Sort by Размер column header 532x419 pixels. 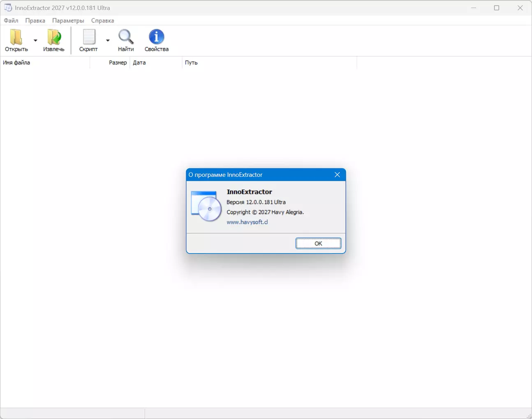[110, 62]
